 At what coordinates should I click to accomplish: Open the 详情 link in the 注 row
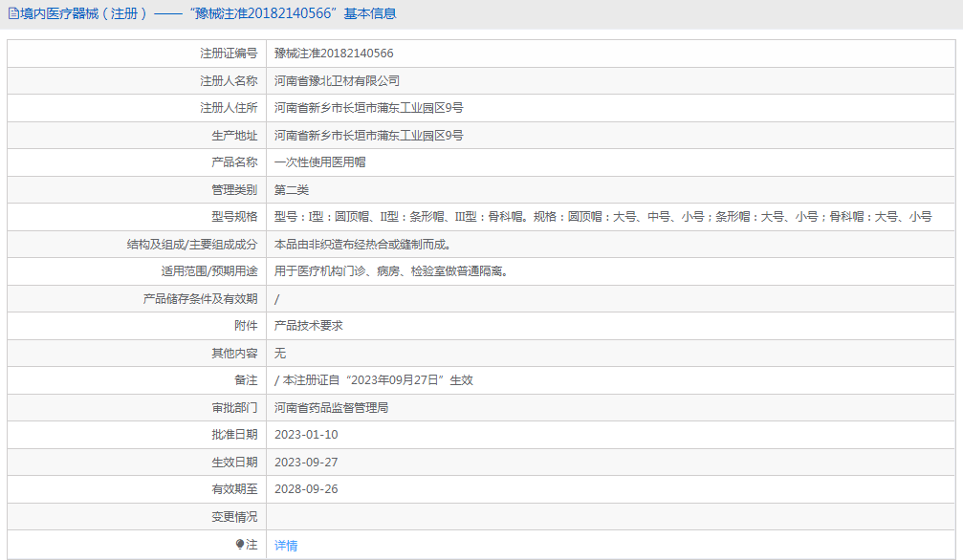[286, 546]
